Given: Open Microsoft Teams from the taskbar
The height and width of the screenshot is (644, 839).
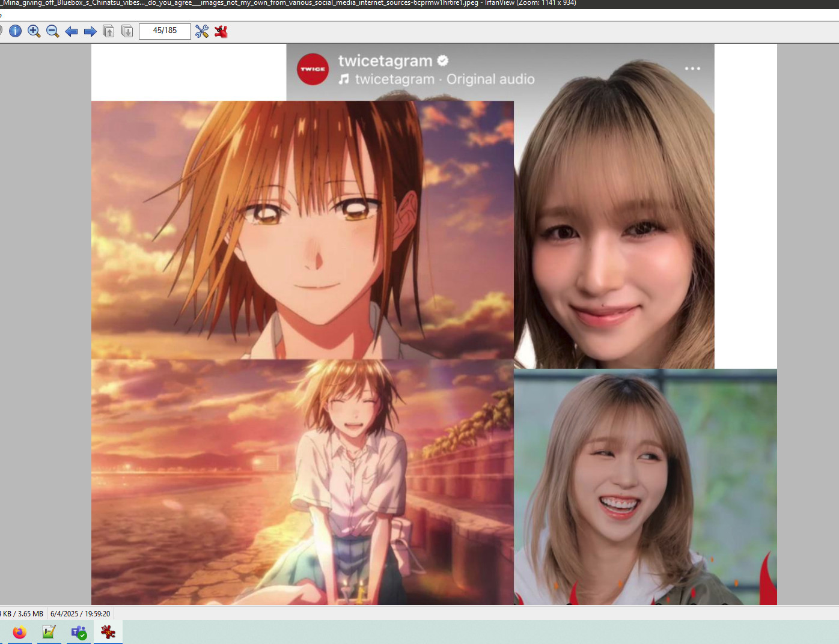Looking at the screenshot, I should click(x=79, y=632).
